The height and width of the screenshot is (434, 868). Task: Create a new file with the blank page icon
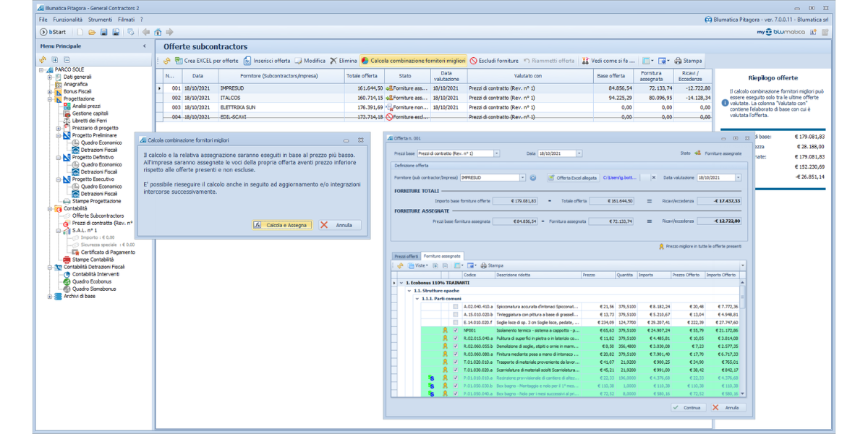(80, 32)
